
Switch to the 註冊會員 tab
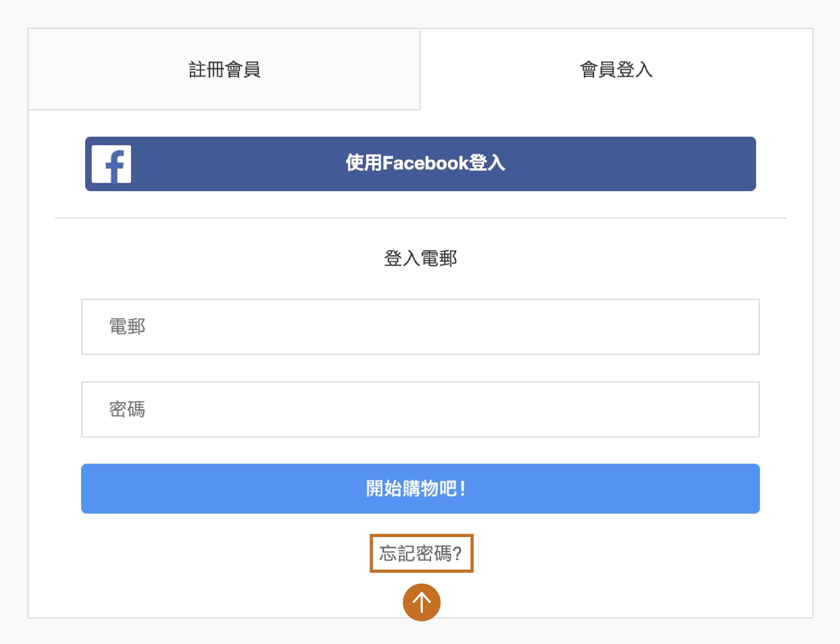224,70
